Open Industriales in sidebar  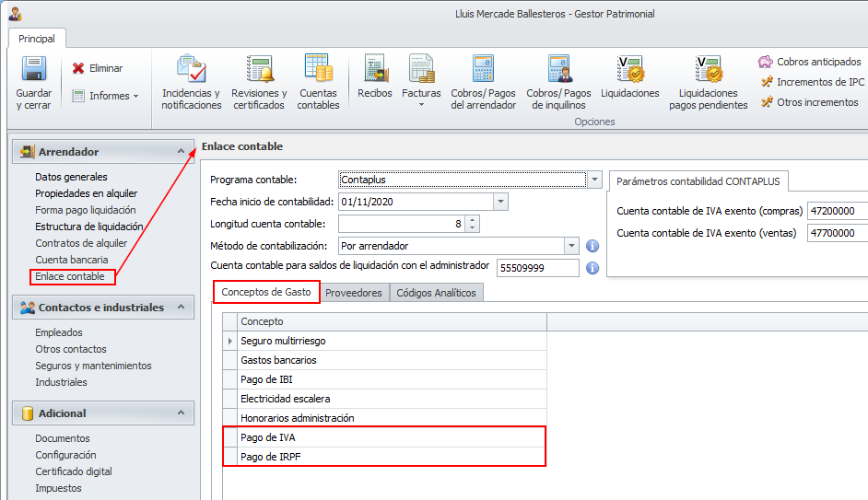click(62, 382)
